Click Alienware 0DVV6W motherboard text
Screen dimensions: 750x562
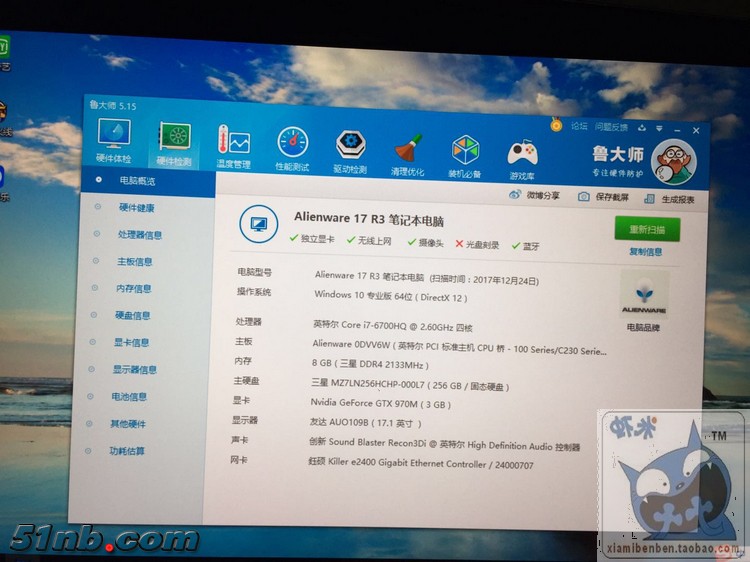[459, 347]
